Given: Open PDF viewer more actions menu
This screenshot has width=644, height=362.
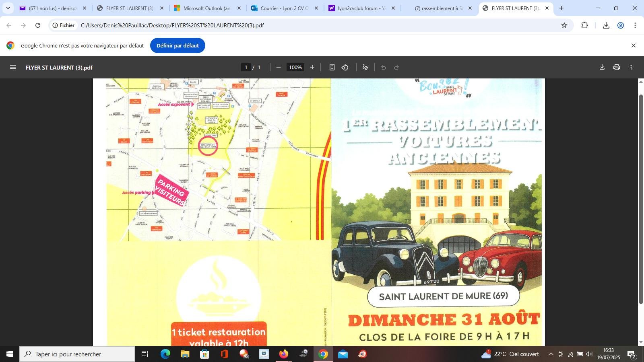Looking at the screenshot, I should 631,68.
